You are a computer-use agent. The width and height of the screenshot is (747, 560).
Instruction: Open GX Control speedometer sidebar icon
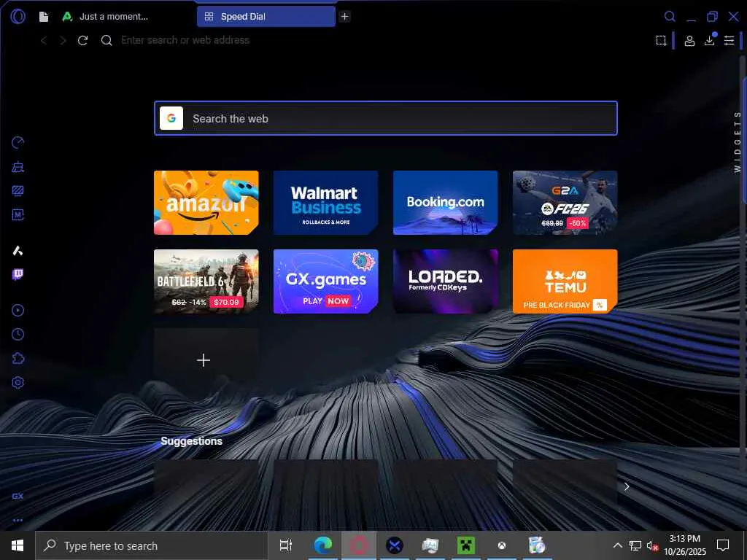[18, 142]
